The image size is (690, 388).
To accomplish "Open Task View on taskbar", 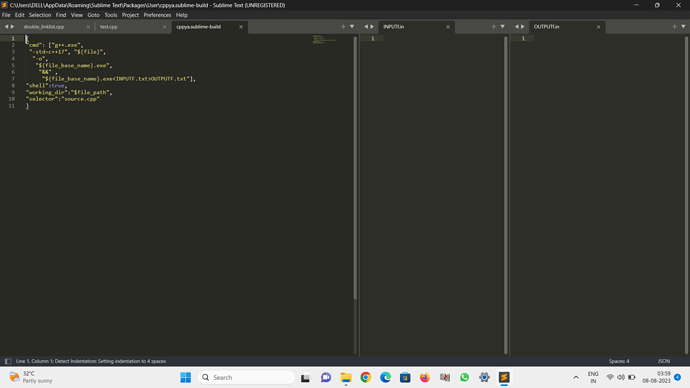I will tap(305, 377).
